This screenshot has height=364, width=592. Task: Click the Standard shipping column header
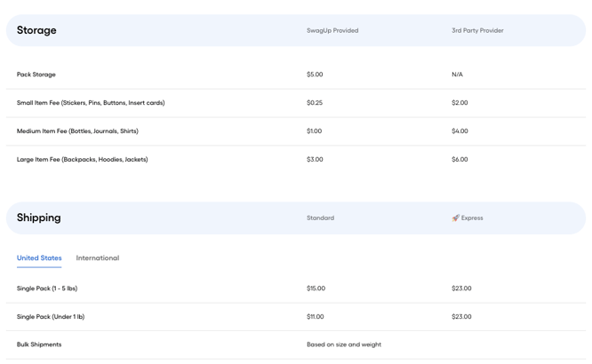click(x=320, y=218)
